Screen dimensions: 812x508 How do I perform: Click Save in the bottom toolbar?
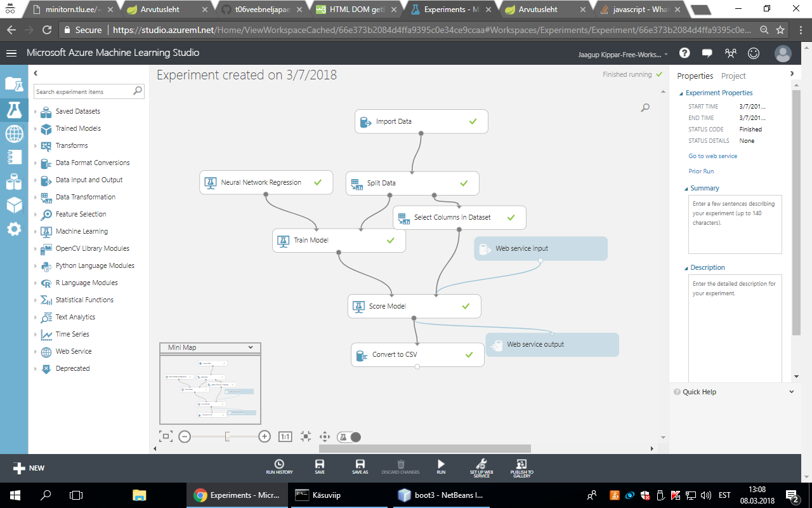coord(320,467)
